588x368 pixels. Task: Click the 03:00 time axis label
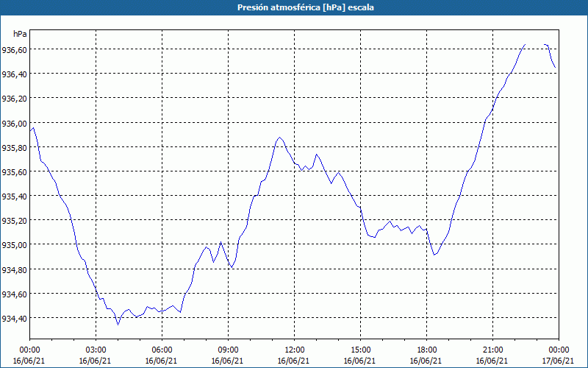coord(96,350)
